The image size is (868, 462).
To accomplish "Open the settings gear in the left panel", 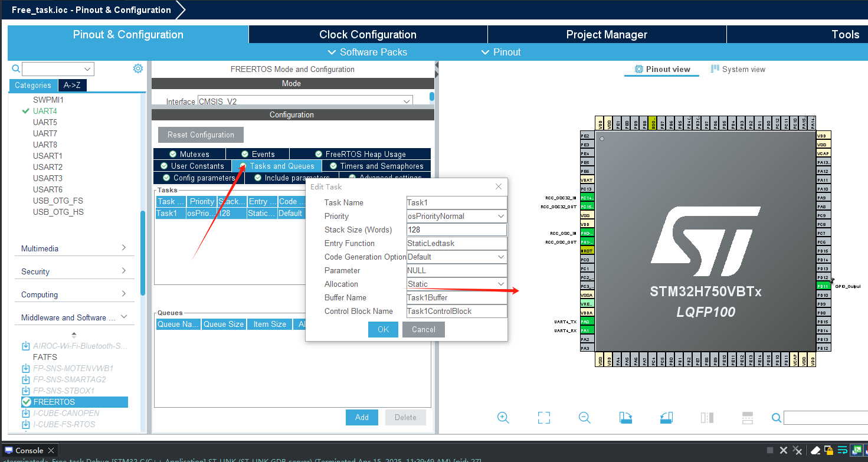I will coord(137,68).
